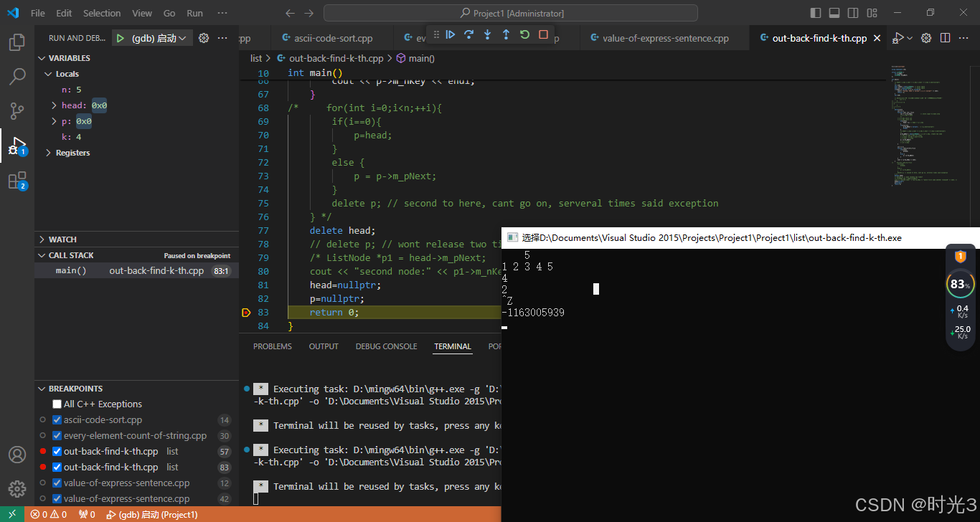
Task: Restart debugging with green restart icon
Action: (x=524, y=34)
